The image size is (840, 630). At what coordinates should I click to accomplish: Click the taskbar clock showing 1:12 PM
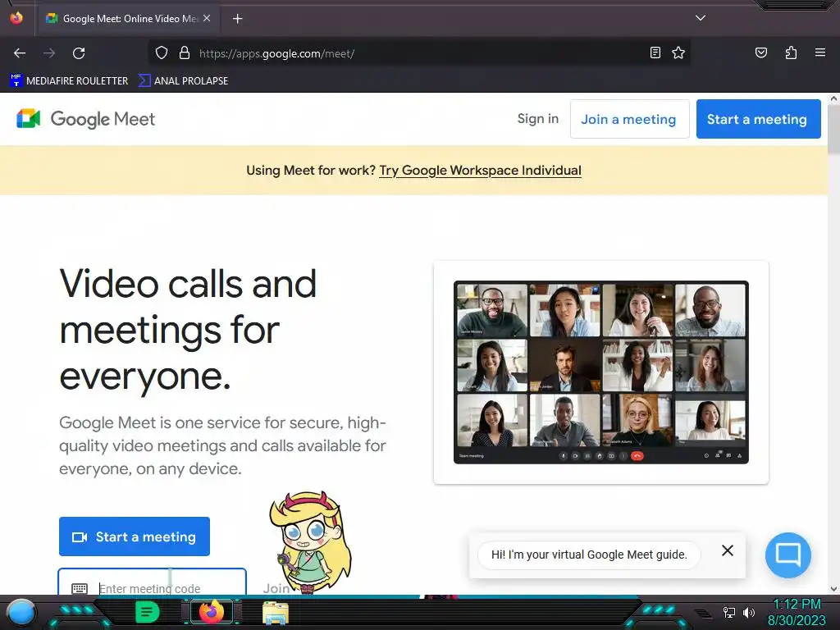[x=797, y=613]
